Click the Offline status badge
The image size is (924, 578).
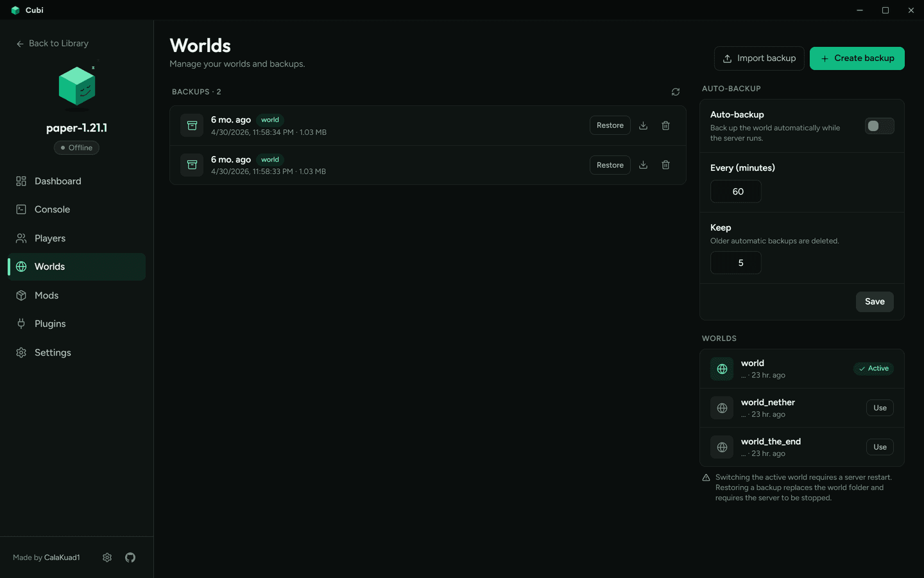(76, 148)
